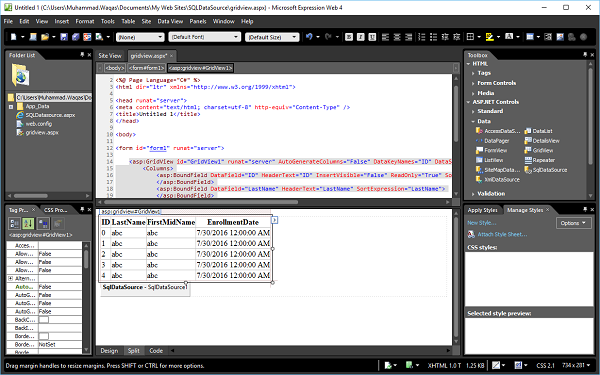Open the Default Size dropdown
The image size is (600, 375).
click(x=272, y=37)
